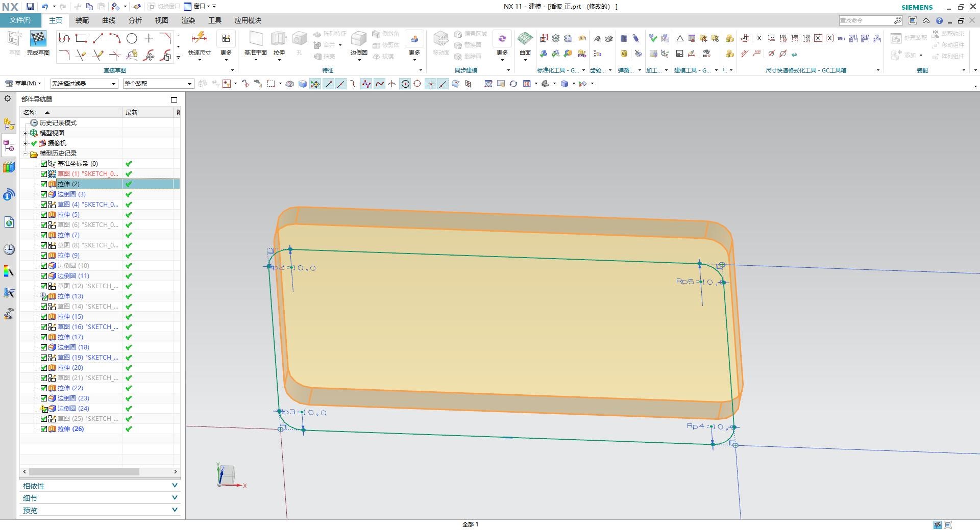
Task: Open the selection filter dropdown 无选择过滤器
Action: (x=84, y=84)
